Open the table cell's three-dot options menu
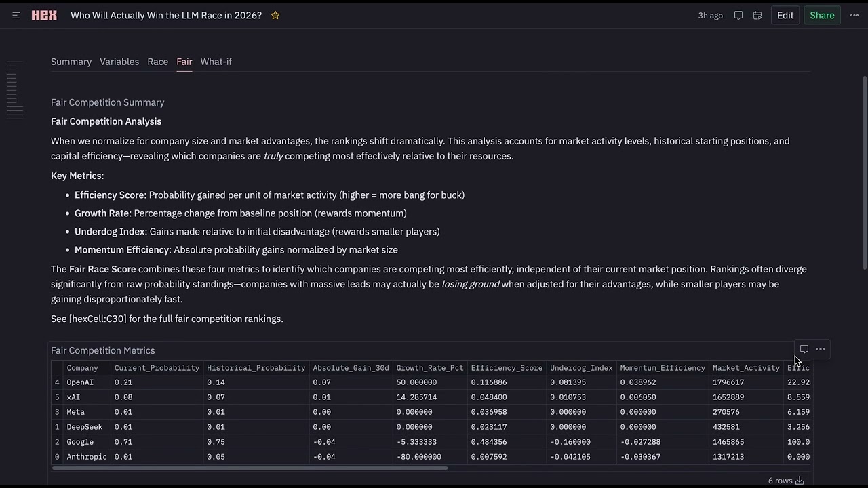Screen dimensions: 868x488 click(x=821, y=349)
